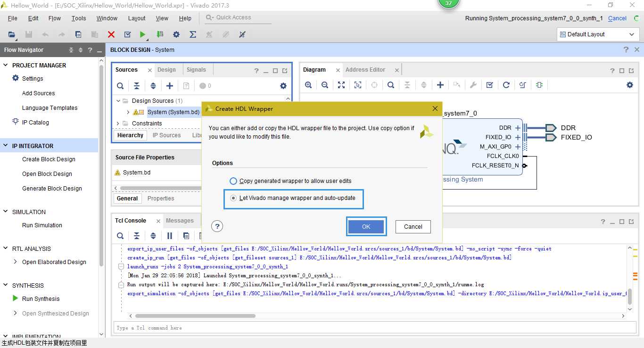Open the File menu
Screen dimensions: 644x348
tap(13, 18)
